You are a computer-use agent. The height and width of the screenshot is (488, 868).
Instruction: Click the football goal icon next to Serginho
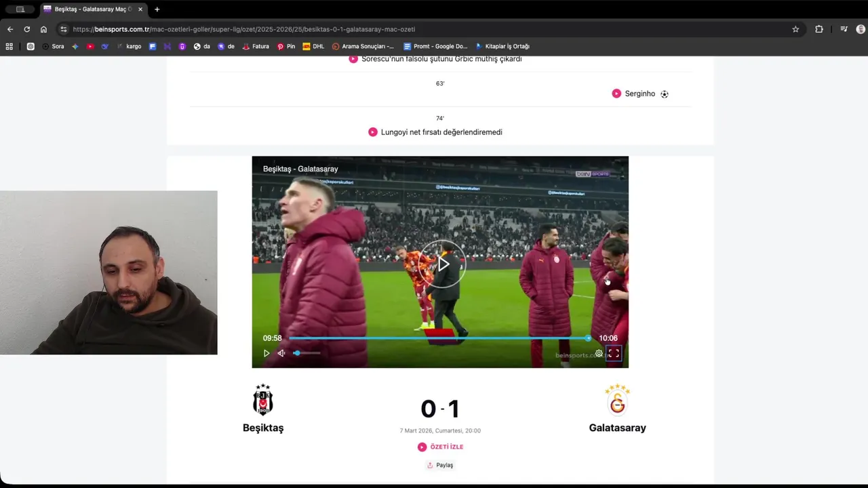pyautogui.click(x=665, y=94)
